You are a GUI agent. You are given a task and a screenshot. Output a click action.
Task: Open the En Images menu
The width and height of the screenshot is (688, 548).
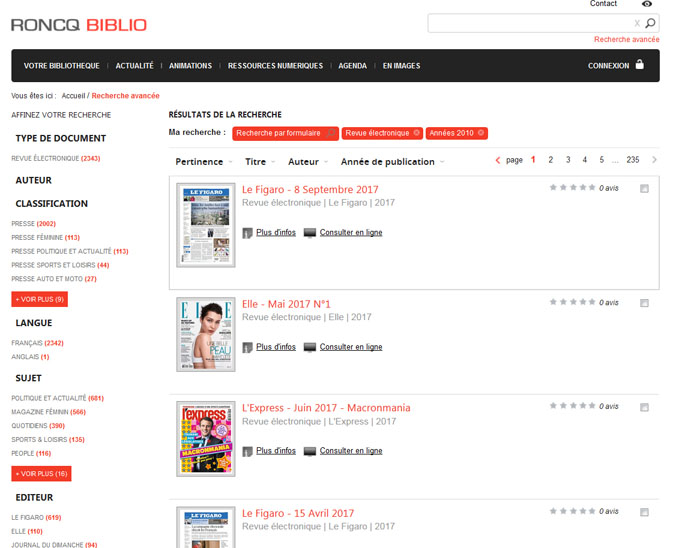click(401, 66)
